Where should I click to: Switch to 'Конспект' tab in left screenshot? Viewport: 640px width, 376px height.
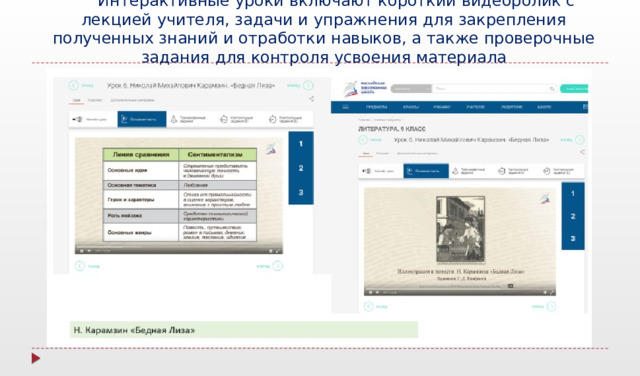click(x=95, y=100)
